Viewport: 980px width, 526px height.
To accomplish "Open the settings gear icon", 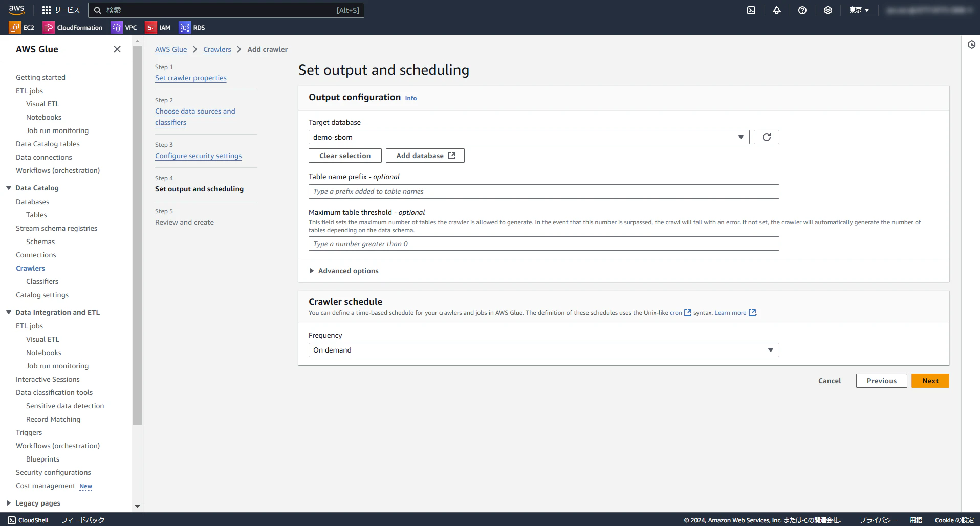I will coord(828,10).
